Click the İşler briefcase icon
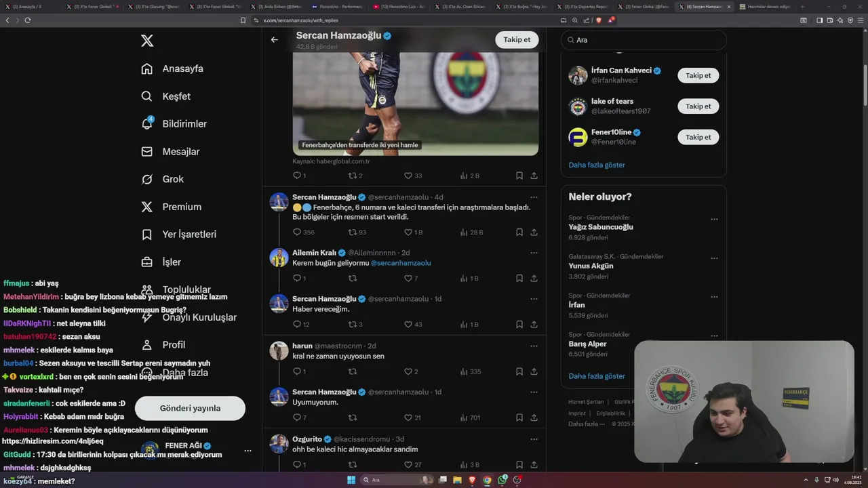 pyautogui.click(x=146, y=262)
